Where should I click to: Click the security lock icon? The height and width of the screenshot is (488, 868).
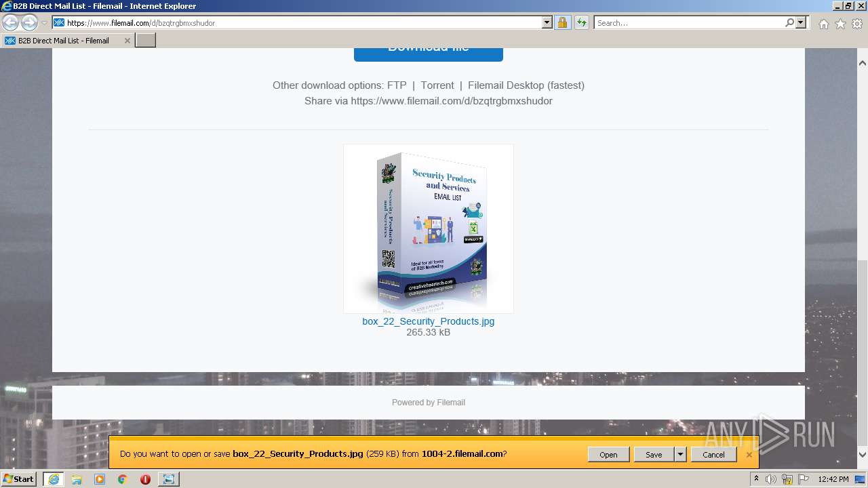pos(562,22)
